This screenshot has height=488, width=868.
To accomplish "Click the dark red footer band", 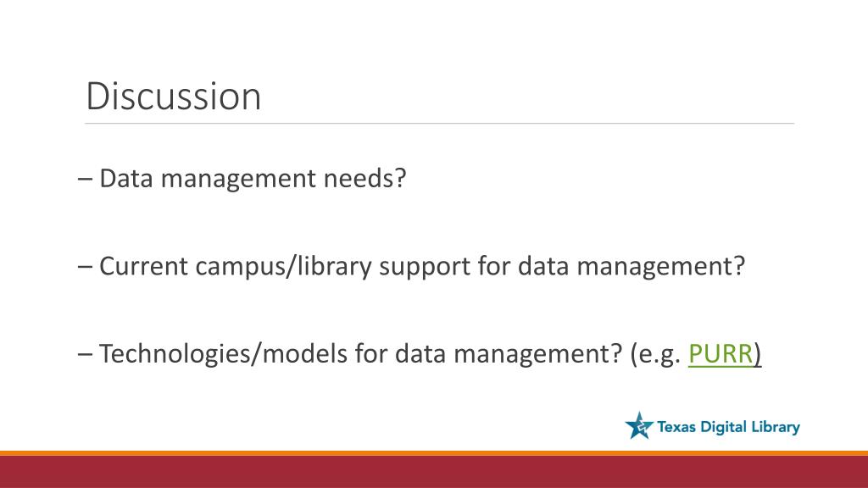I will tap(434, 472).
